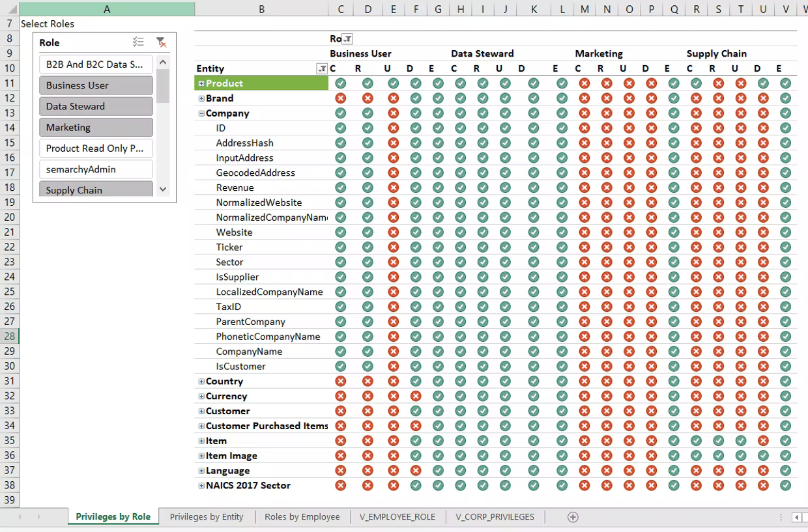The image size is (808, 532).
Task: Open the Ro column filter dropdown
Action: tap(347, 39)
